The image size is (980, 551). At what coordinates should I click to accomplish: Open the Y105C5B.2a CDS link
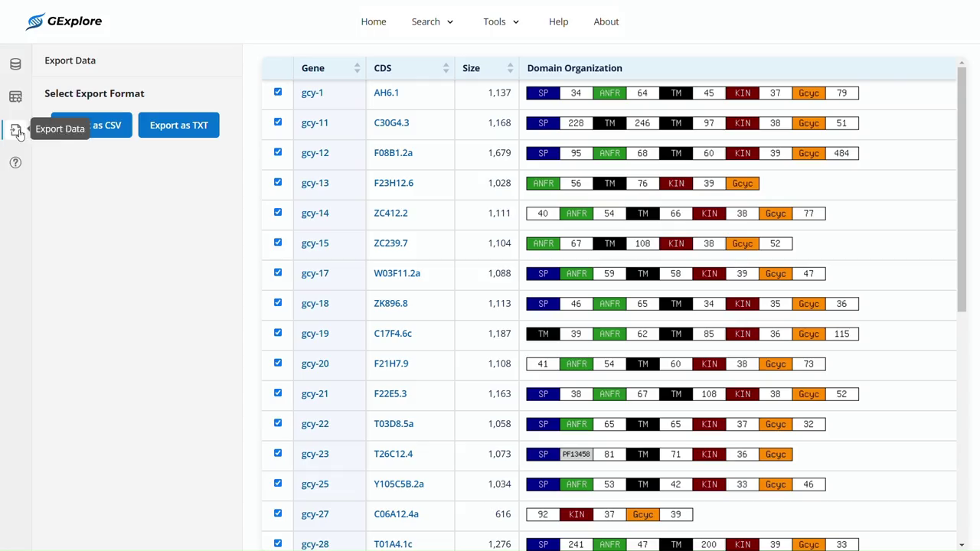coord(399,484)
